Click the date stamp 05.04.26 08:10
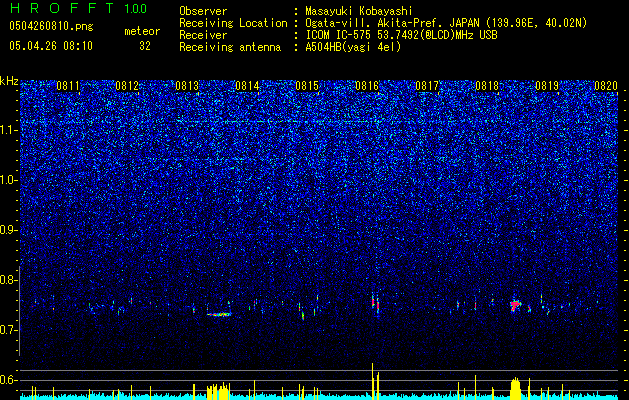The height and width of the screenshot is (400, 629). click(51, 46)
